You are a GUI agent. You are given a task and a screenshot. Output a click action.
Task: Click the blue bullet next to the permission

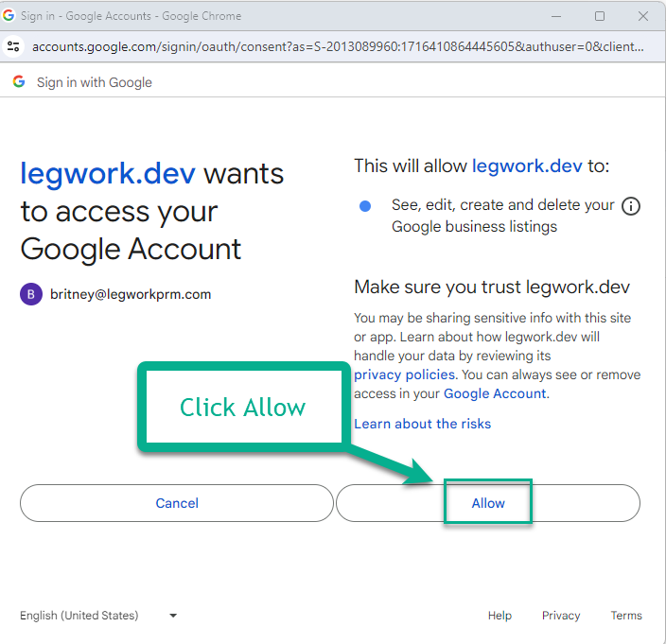[365, 206]
